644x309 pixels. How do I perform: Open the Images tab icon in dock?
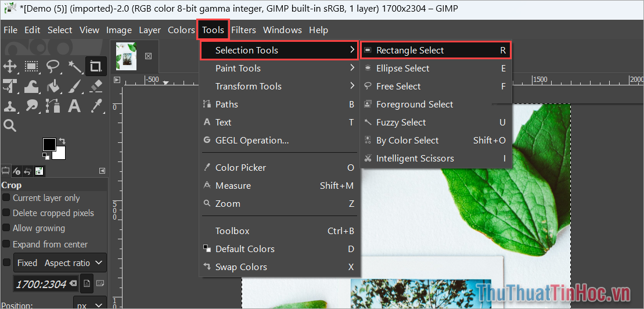39,171
